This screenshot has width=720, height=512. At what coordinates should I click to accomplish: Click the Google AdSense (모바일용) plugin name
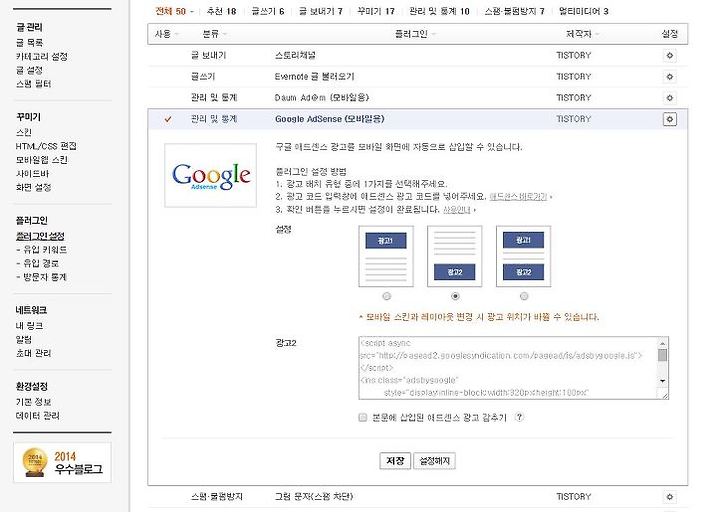(x=330, y=119)
